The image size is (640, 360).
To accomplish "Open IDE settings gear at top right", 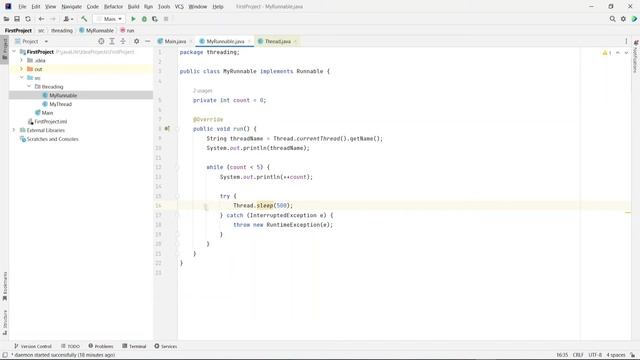I will pyautogui.click(x=623, y=19).
